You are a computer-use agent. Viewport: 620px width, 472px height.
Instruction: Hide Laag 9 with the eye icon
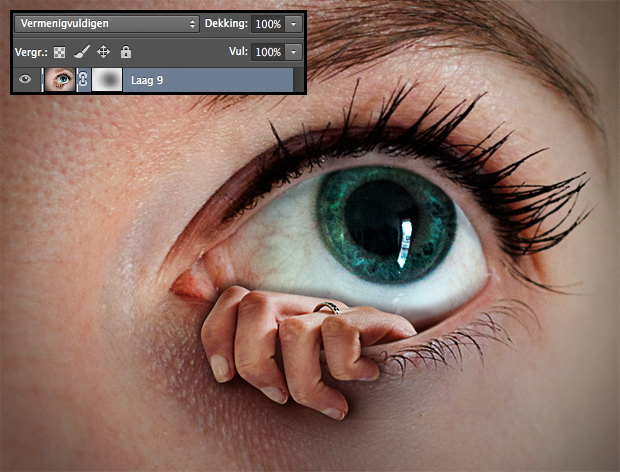(25, 79)
